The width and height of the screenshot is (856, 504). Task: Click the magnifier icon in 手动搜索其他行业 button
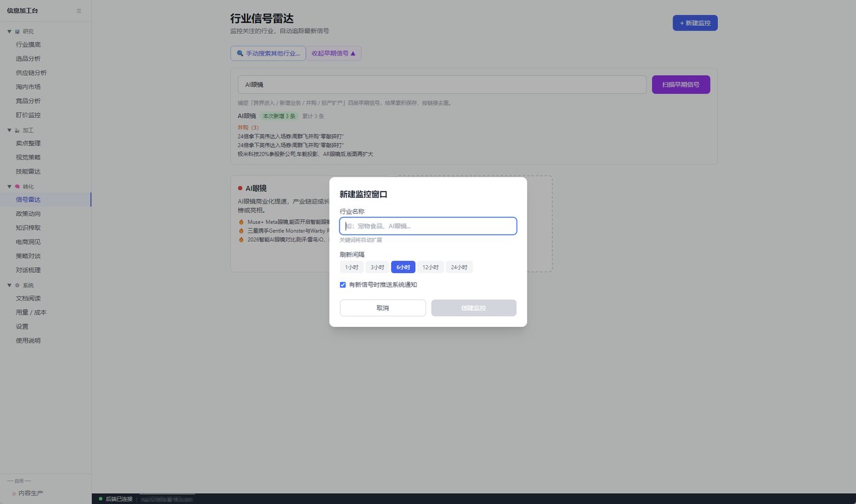240,54
